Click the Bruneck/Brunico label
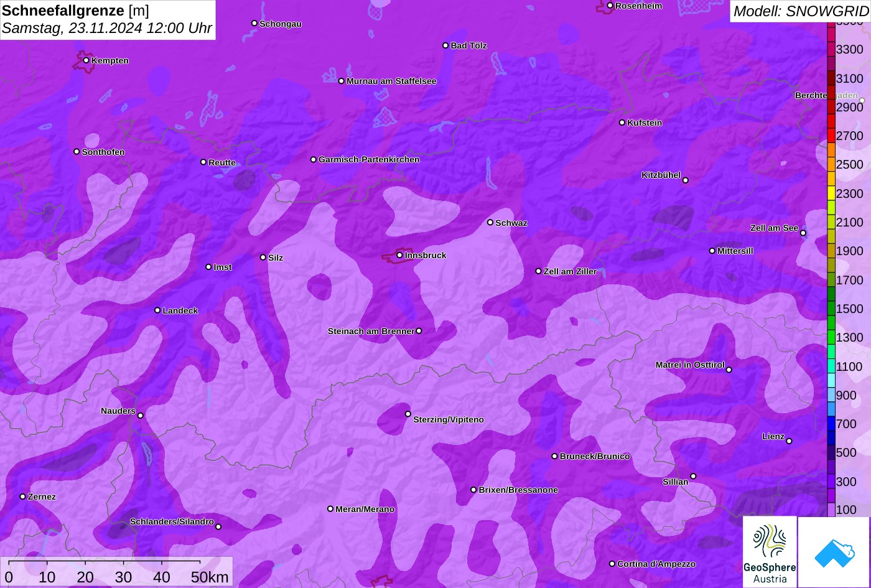The image size is (871, 588). click(595, 456)
